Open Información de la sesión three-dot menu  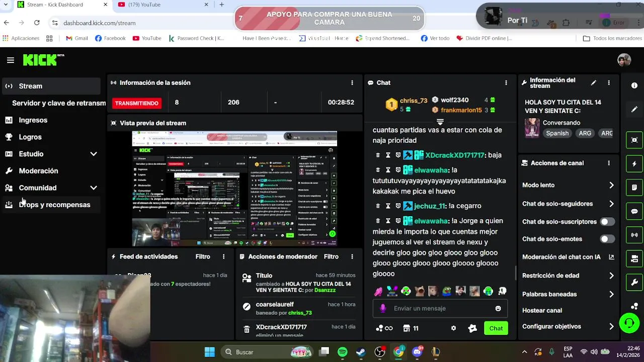coord(352,83)
